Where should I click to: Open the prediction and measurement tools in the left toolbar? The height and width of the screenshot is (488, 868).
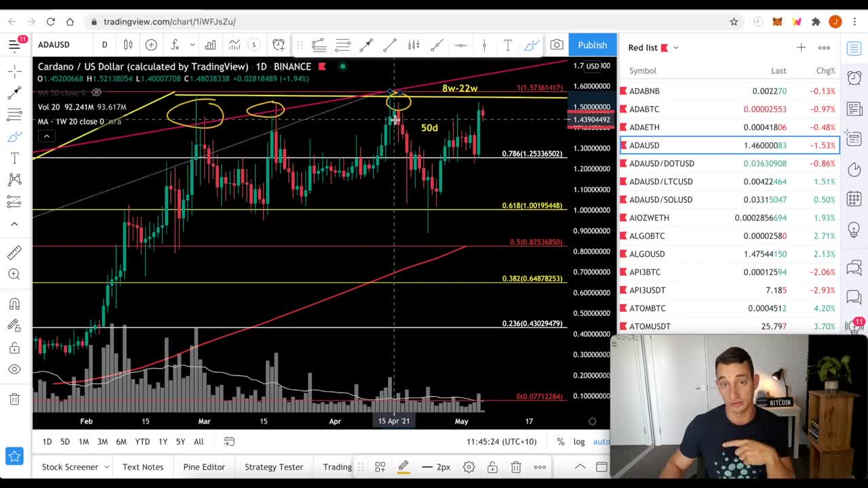pos(14,201)
